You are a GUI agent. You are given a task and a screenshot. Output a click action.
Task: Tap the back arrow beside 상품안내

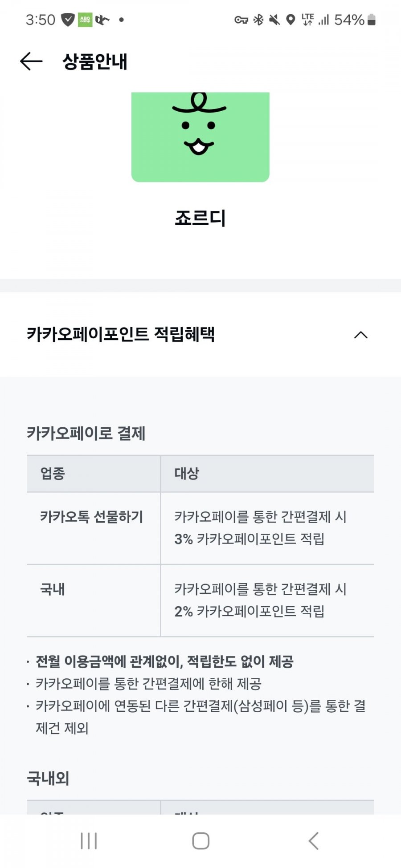pos(31,61)
